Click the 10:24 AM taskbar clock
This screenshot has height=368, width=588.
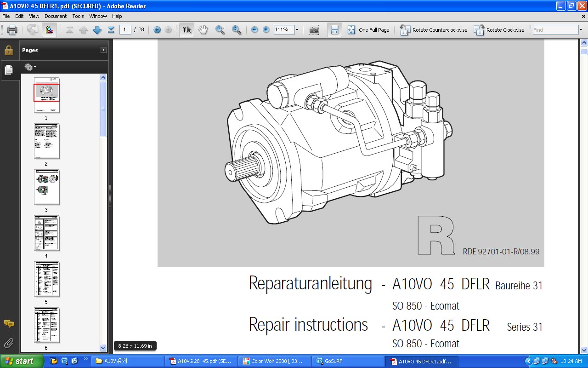[x=571, y=361]
